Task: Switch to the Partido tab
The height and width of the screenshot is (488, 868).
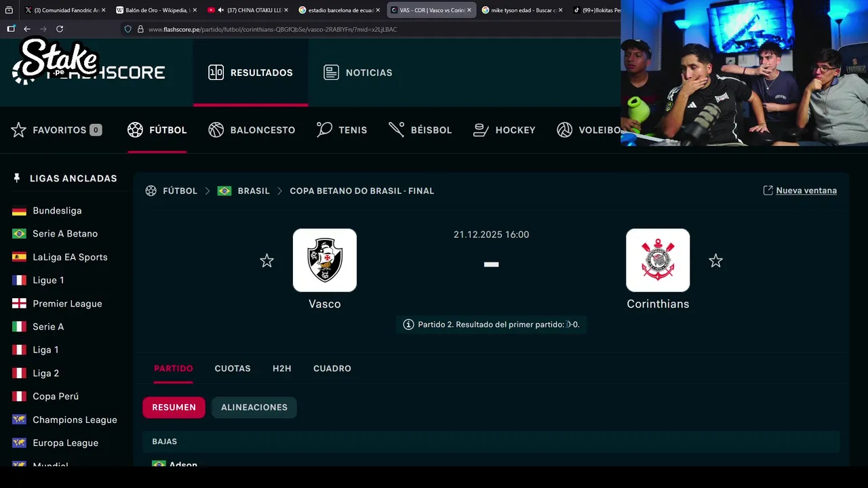Action: click(x=173, y=369)
